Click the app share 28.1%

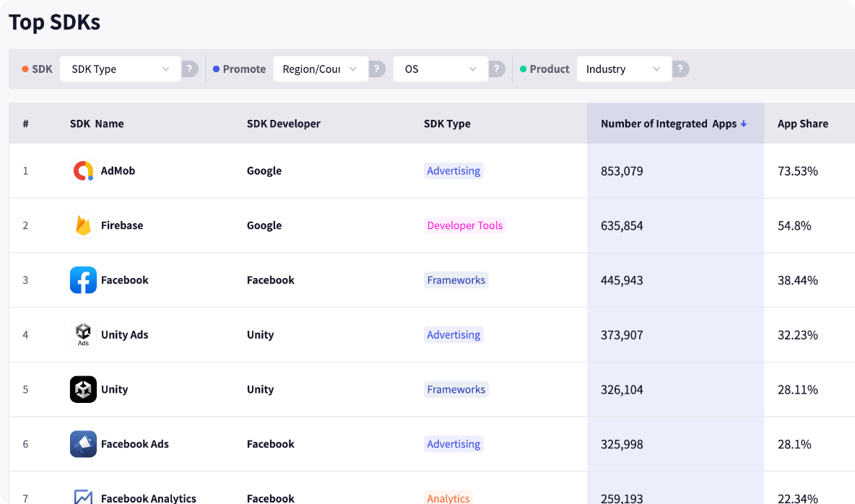pos(794,444)
